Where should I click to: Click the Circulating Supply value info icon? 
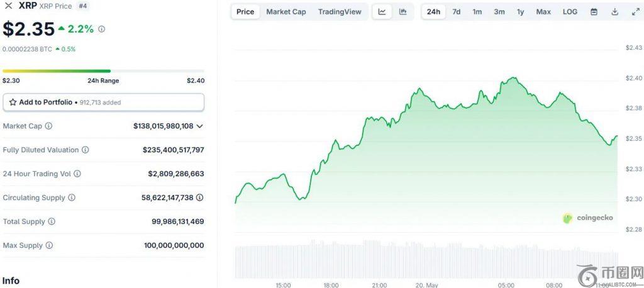pyautogui.click(x=199, y=197)
